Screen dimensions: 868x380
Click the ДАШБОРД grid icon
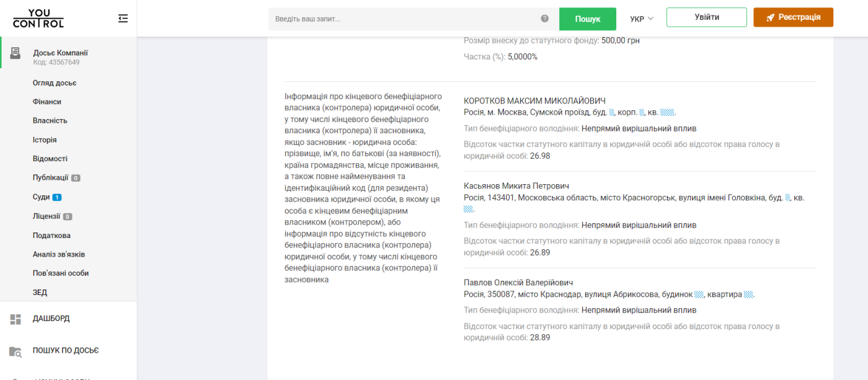(15, 319)
